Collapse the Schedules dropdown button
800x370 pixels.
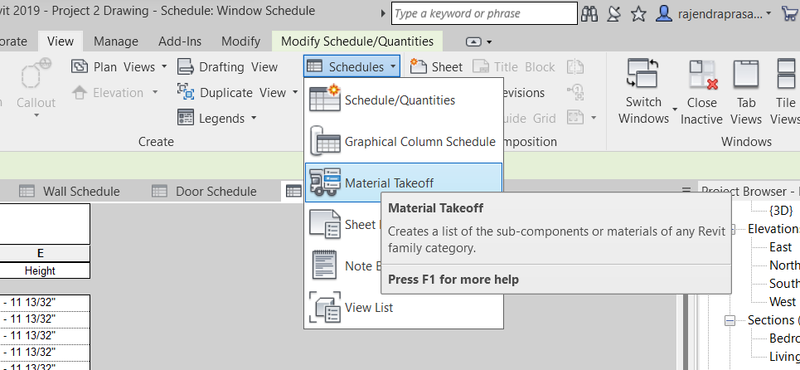tap(352, 67)
